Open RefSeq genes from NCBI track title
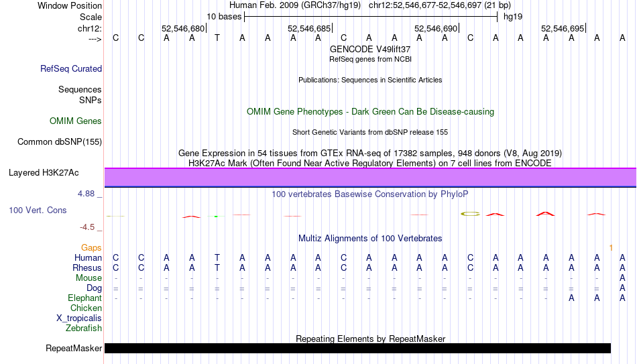Image resolution: width=637 pixels, height=364 pixels. [370, 59]
